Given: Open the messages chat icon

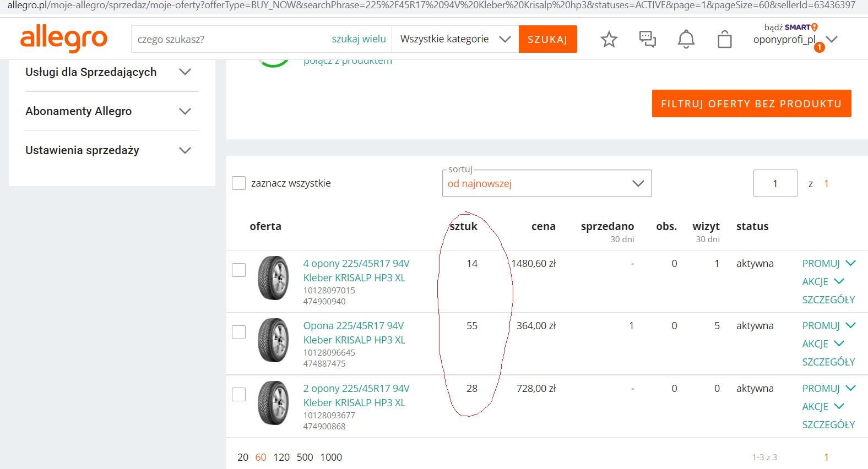Looking at the screenshot, I should pos(647,40).
